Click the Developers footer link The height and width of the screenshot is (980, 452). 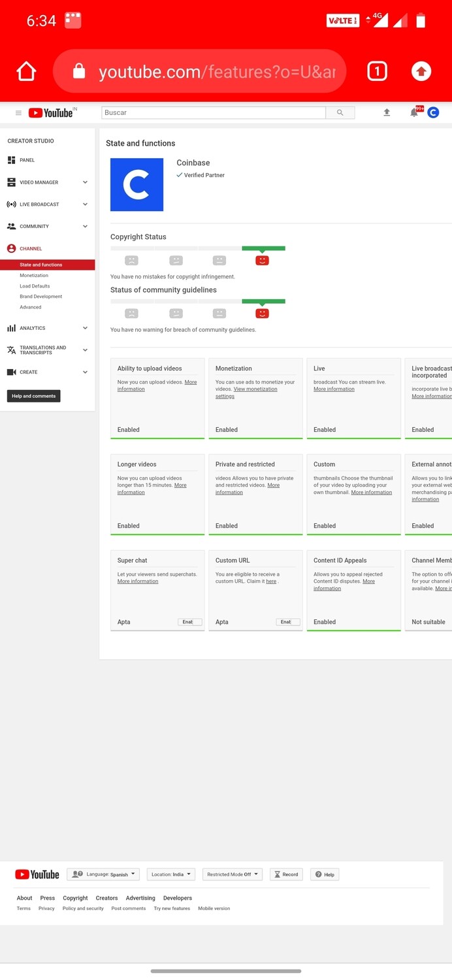178,898
